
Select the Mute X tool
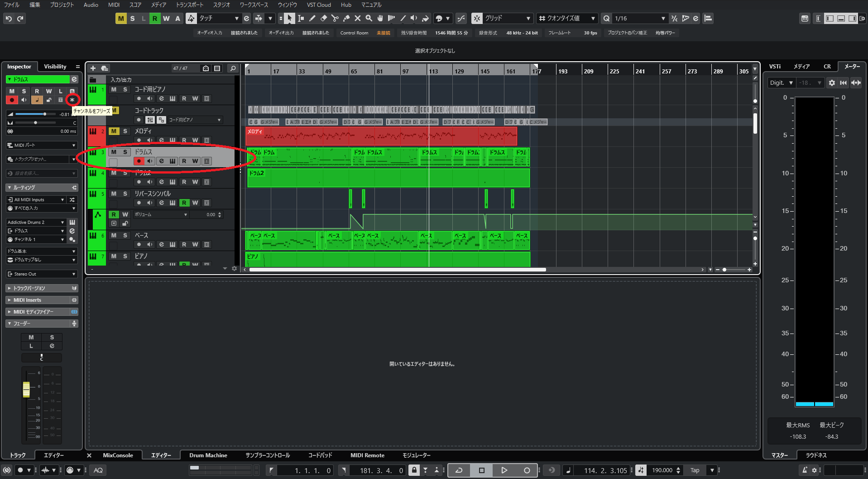[357, 19]
